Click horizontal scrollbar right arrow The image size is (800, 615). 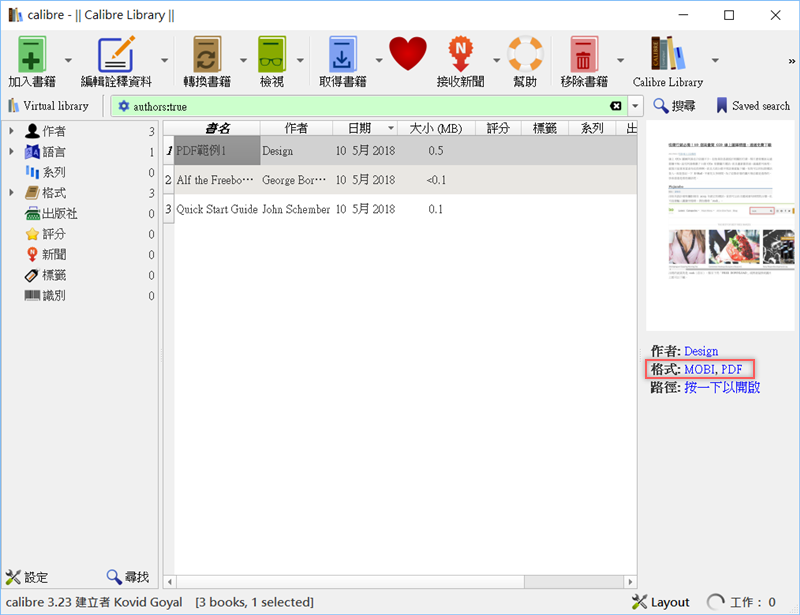point(631,582)
